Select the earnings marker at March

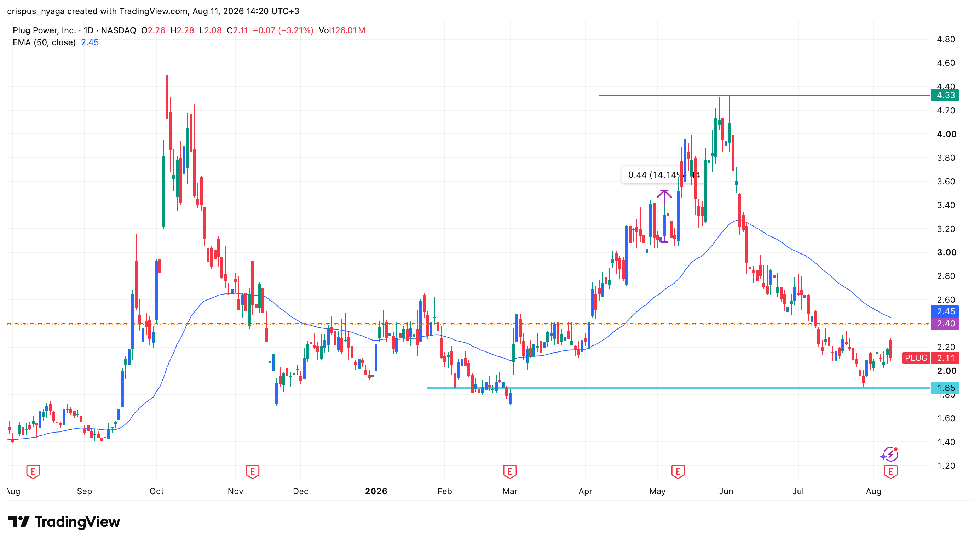click(x=510, y=471)
